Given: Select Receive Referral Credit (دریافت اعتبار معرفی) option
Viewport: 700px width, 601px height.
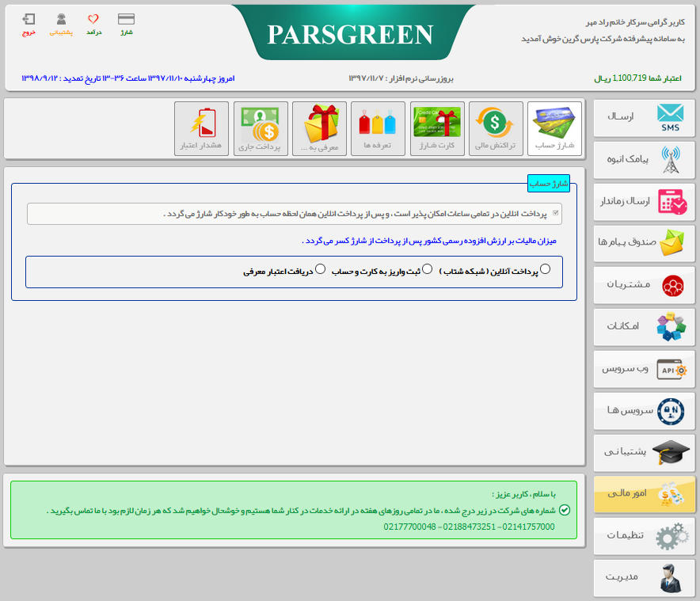Looking at the screenshot, I should point(321,269).
